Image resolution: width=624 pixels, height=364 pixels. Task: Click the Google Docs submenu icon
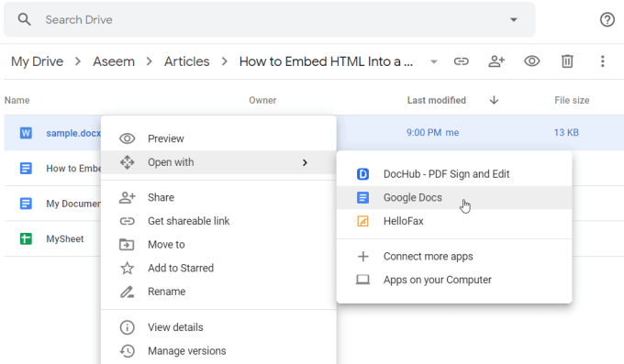(x=362, y=197)
